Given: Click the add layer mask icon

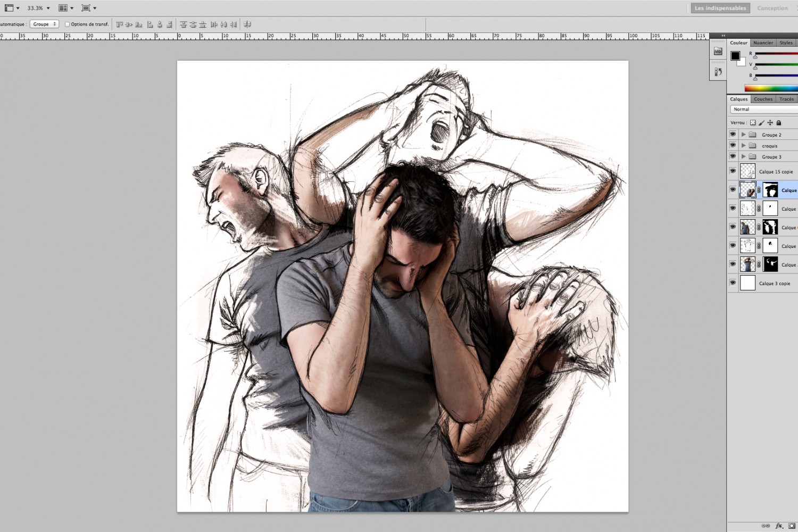Looking at the screenshot, I should [792, 526].
